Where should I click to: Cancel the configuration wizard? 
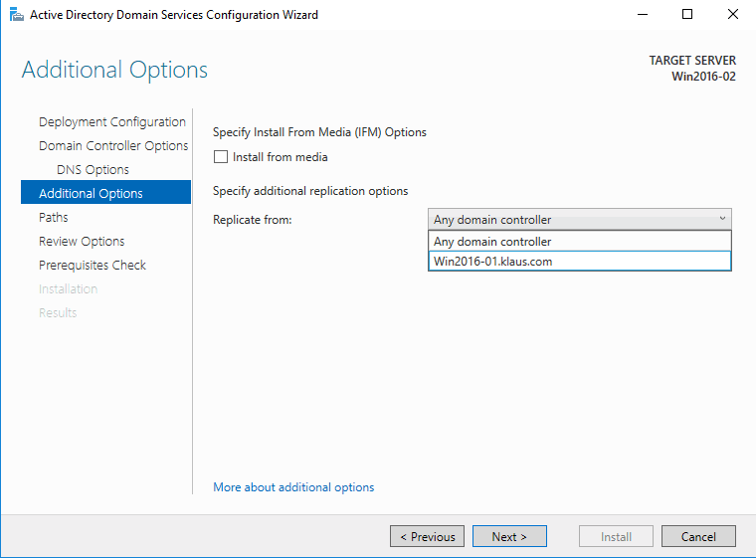tap(698, 537)
